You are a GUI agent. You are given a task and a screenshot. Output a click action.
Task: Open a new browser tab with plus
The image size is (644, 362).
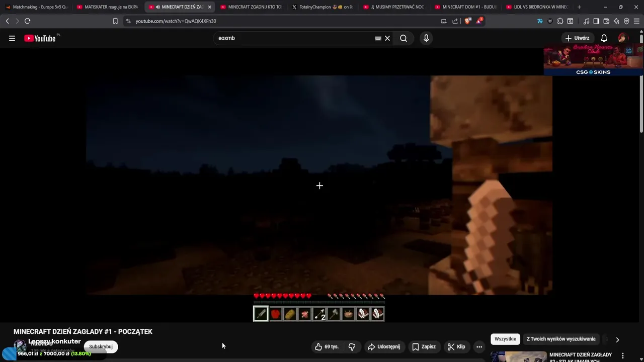(579, 7)
